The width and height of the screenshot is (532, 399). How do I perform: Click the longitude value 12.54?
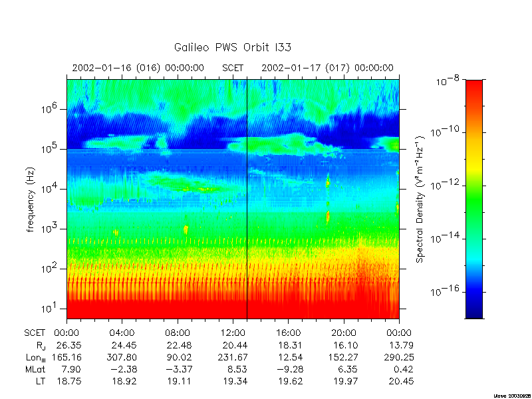291,357
